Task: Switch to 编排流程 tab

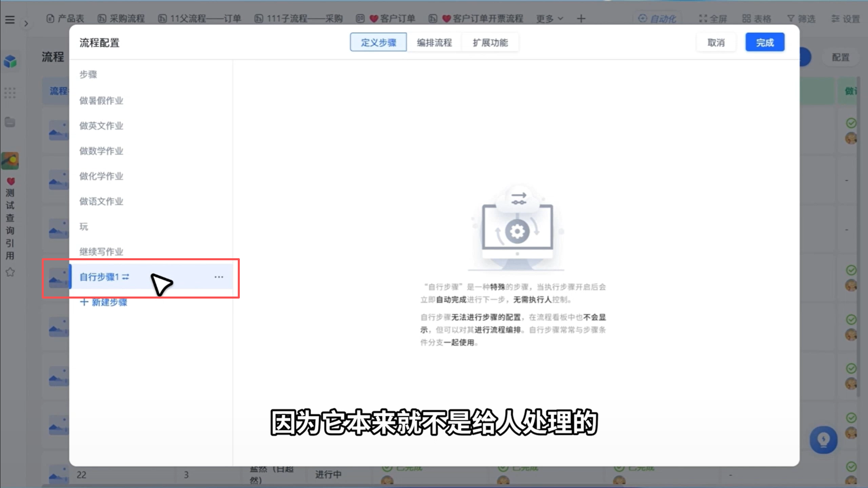Action: coord(434,42)
